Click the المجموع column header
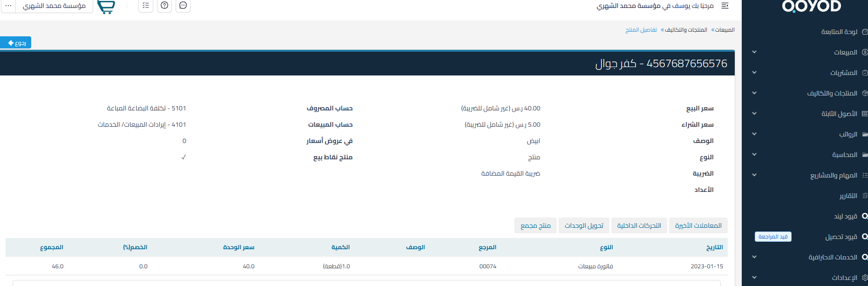This screenshot has height=286, width=868. (52, 247)
